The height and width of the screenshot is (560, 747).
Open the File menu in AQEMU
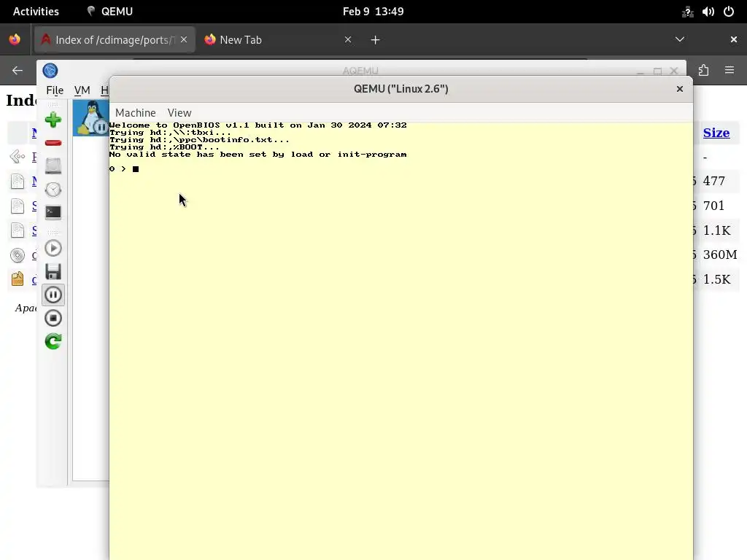tap(55, 90)
